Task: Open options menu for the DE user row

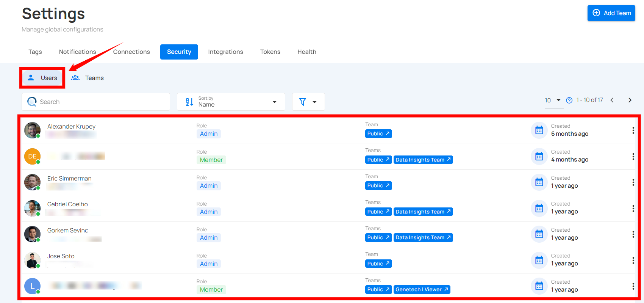Action: point(633,157)
